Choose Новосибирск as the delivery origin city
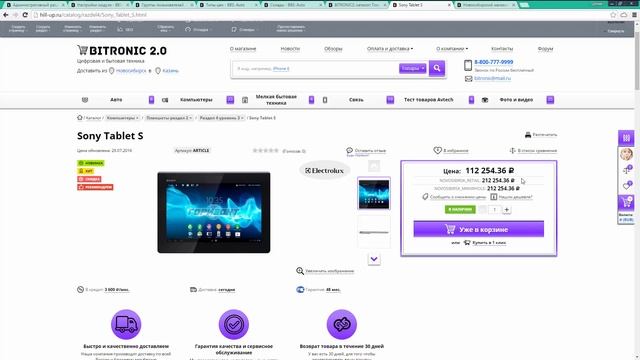640x360 pixels. tap(131, 71)
